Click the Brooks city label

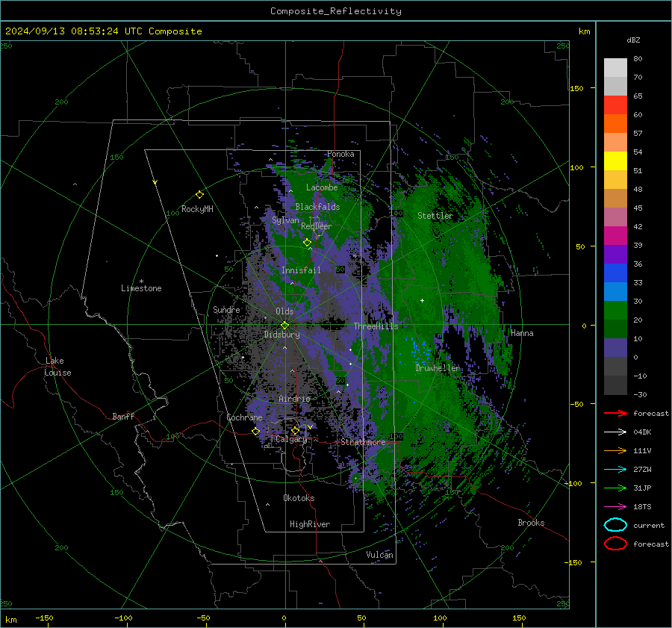point(531,523)
